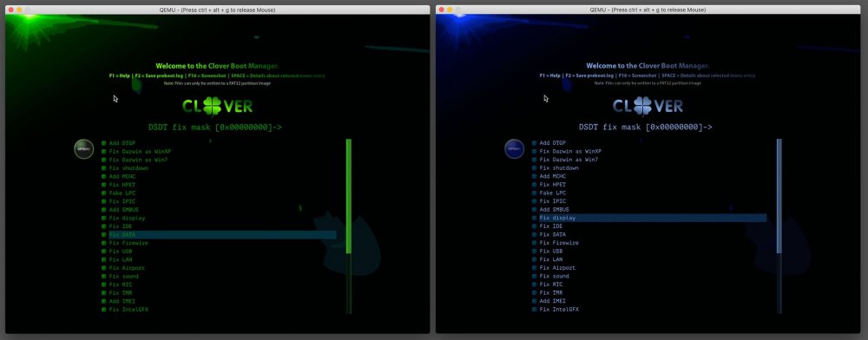868x340 pixels.
Task: Check Fix shutdown in the blue window
Action: click(x=534, y=168)
